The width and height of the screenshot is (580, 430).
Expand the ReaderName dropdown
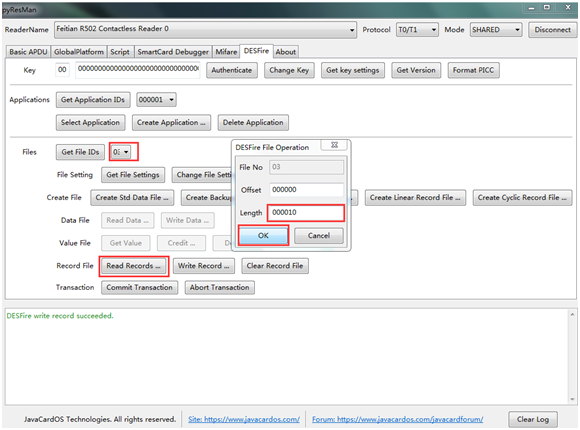(x=352, y=30)
